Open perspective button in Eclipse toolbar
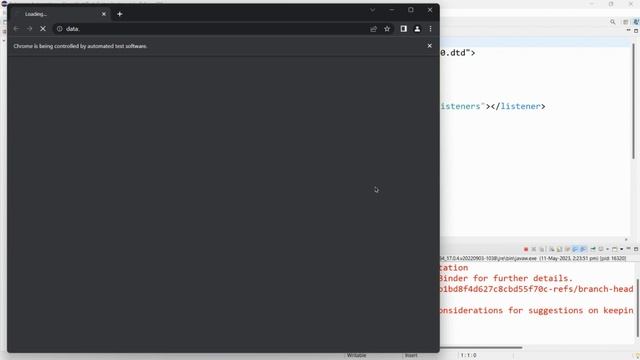This screenshot has height=360, width=640. tap(626, 22)
